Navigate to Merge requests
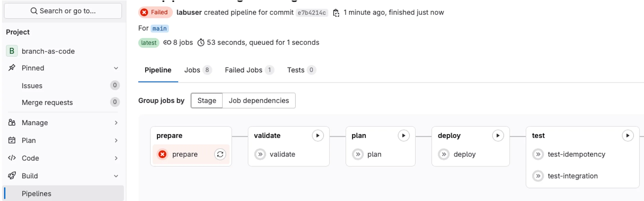The height and width of the screenshot is (201, 644). coord(47,102)
